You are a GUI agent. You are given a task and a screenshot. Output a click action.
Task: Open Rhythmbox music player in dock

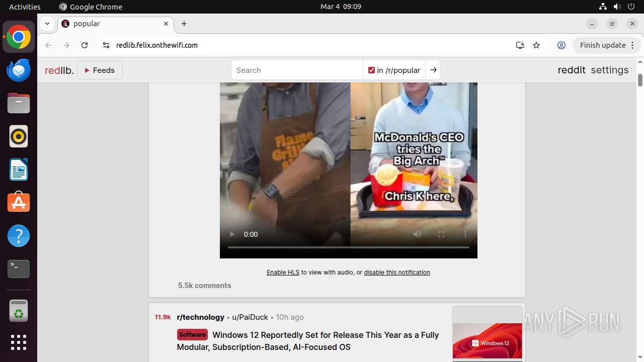pos(19,137)
